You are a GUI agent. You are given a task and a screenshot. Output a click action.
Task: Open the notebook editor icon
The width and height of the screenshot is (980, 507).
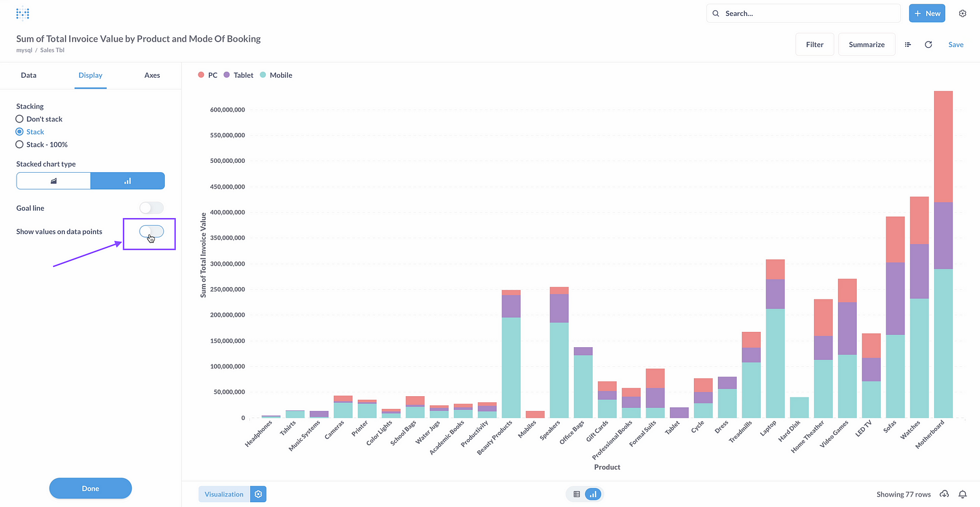tap(908, 45)
